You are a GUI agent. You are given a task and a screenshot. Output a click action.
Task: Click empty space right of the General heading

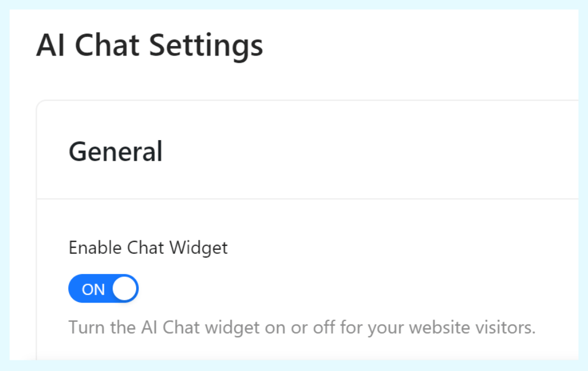[x=364, y=151]
